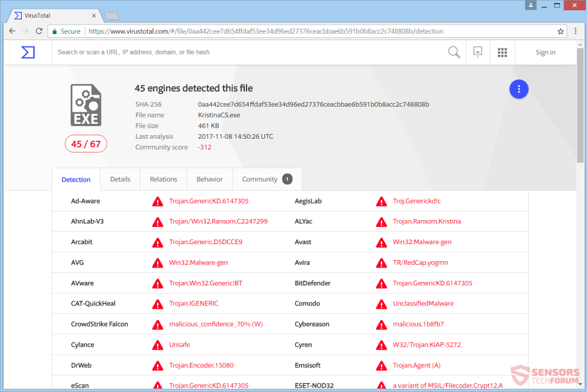Click the upload file icon

(478, 52)
